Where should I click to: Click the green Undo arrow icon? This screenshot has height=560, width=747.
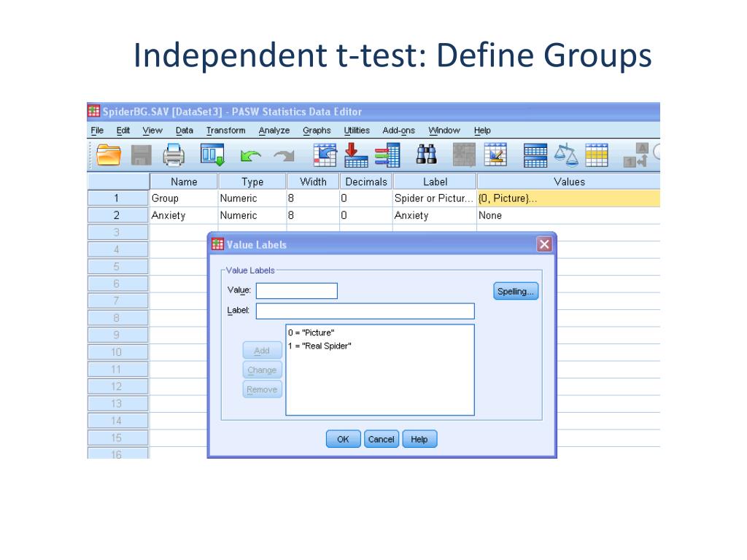(250, 156)
